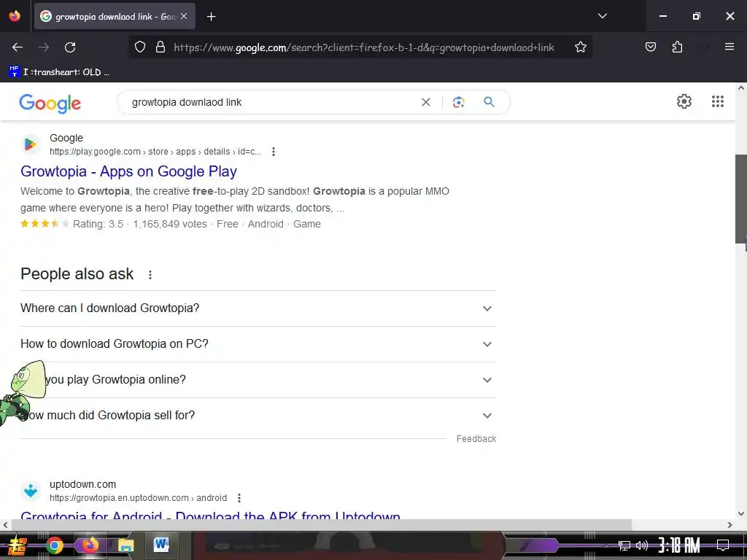
Task: Open volume control in system tray
Action: [x=642, y=545]
